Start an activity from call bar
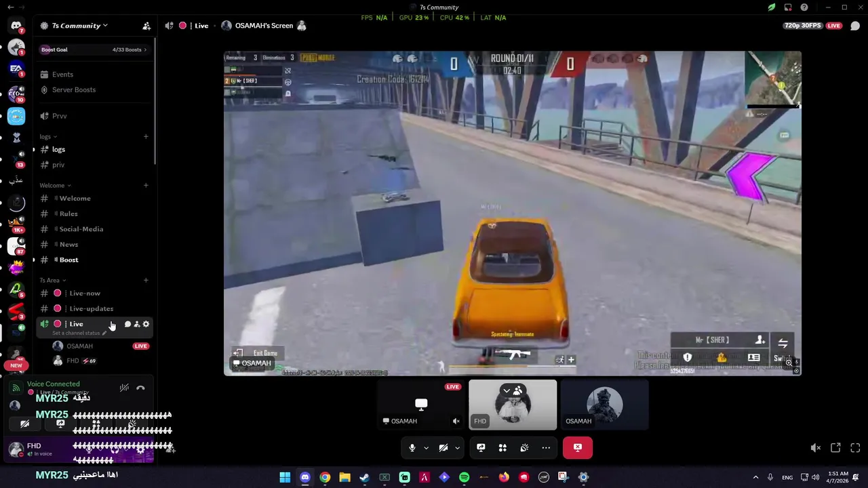This screenshot has width=868, height=488. 502,447
